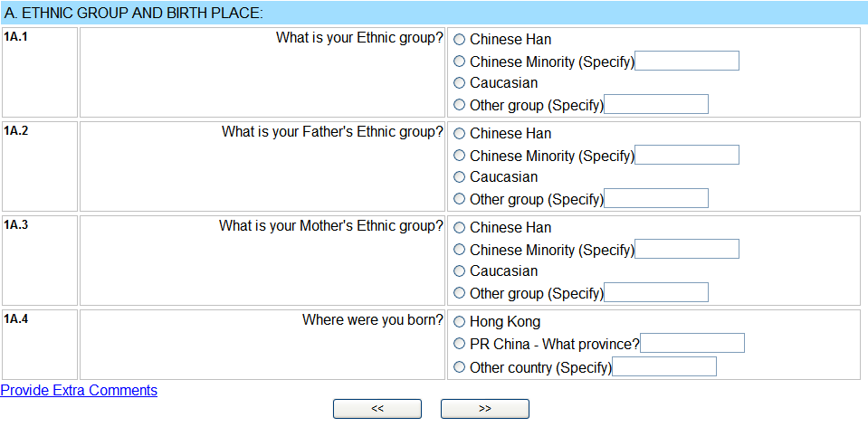Open the Provide Extra Comments link
868x427 pixels.
[x=79, y=391]
